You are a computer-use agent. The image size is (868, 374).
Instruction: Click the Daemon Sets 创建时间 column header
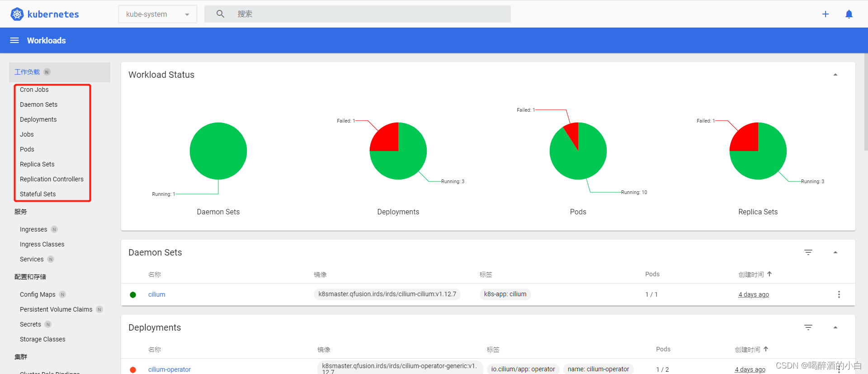coord(751,275)
